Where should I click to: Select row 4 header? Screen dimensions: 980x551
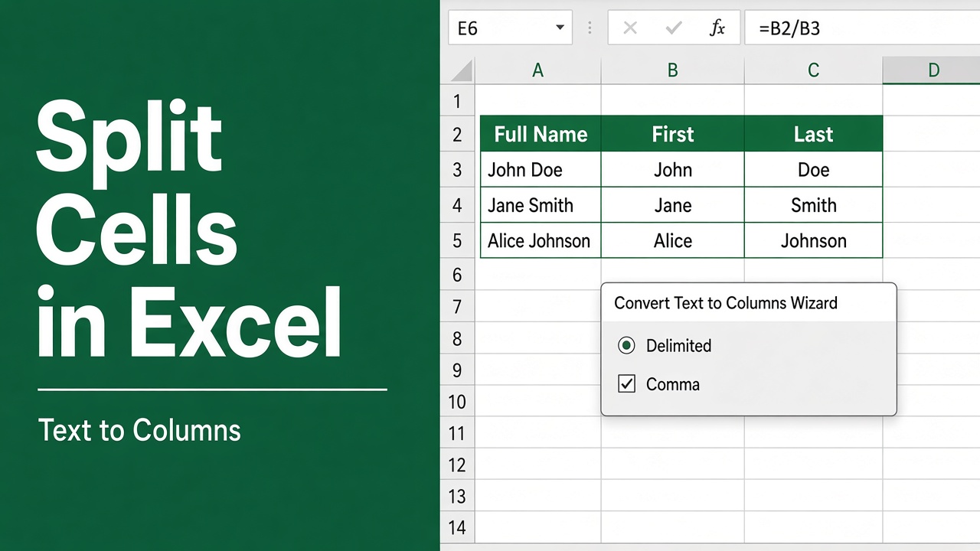tap(458, 205)
